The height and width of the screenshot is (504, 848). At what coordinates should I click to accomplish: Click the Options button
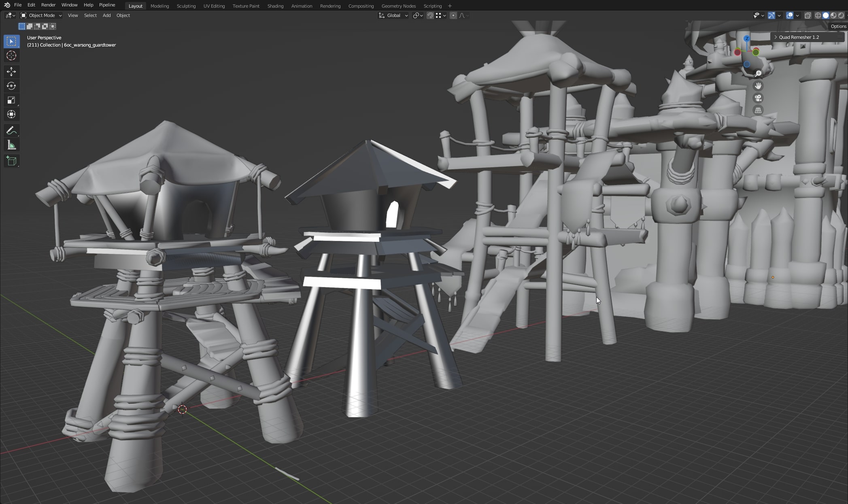tap(838, 26)
